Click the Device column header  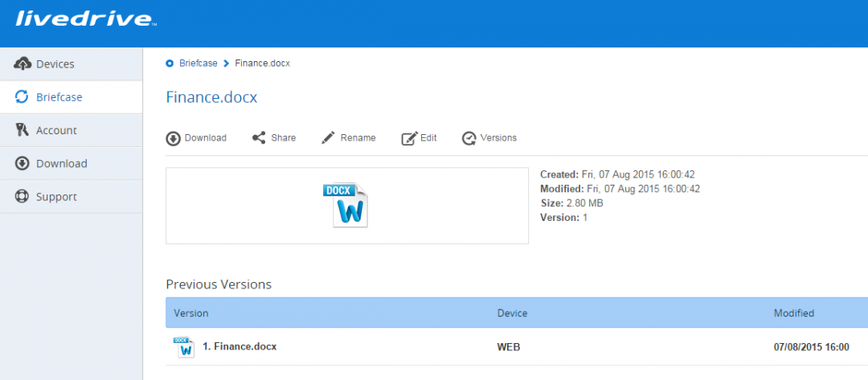pyautogui.click(x=512, y=313)
